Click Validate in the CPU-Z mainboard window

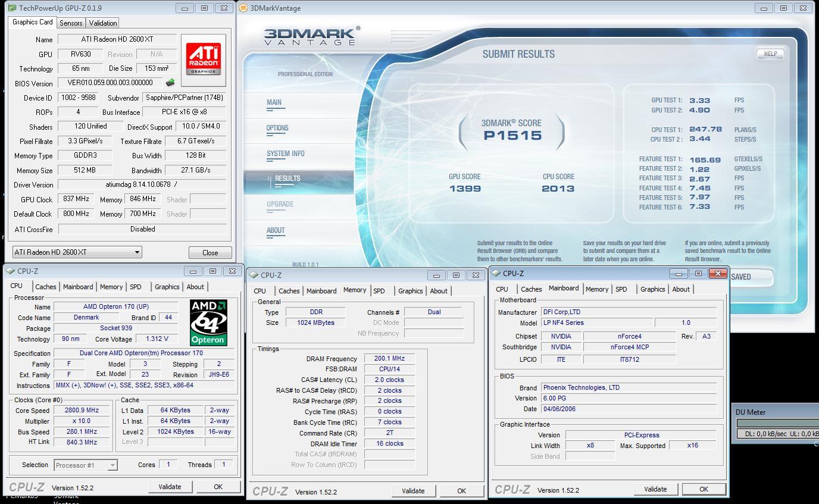(x=655, y=489)
